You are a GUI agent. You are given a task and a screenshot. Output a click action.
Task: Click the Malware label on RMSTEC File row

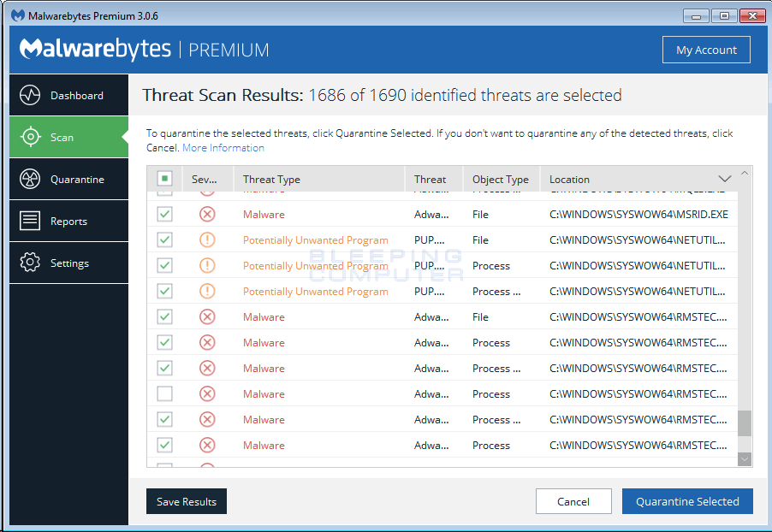264,316
